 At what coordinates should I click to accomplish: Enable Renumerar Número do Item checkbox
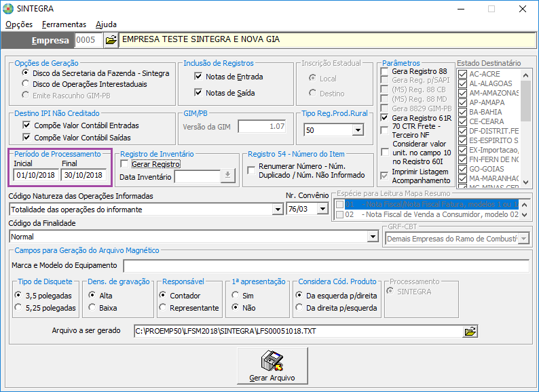pyautogui.click(x=252, y=170)
